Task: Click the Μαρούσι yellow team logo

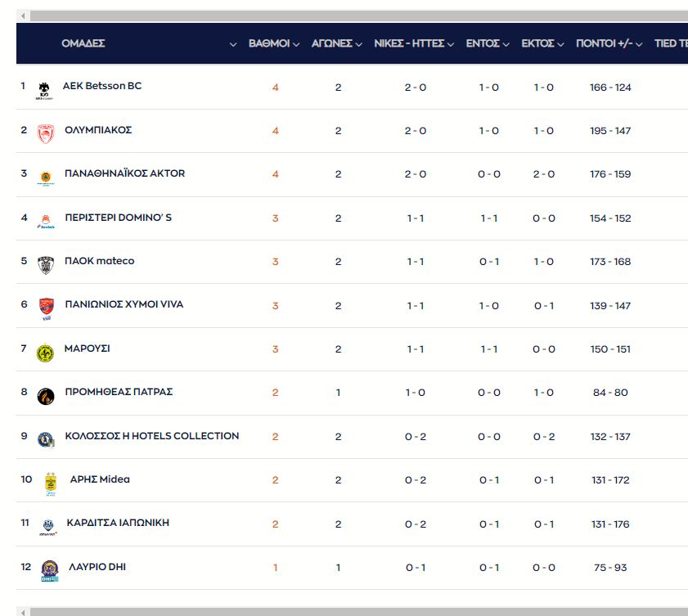Action: 45,353
